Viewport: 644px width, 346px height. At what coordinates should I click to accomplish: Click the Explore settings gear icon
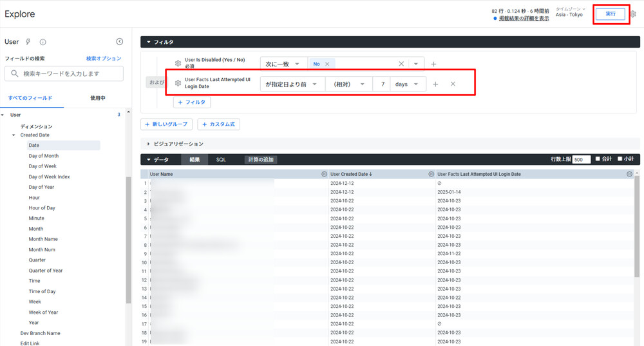633,14
